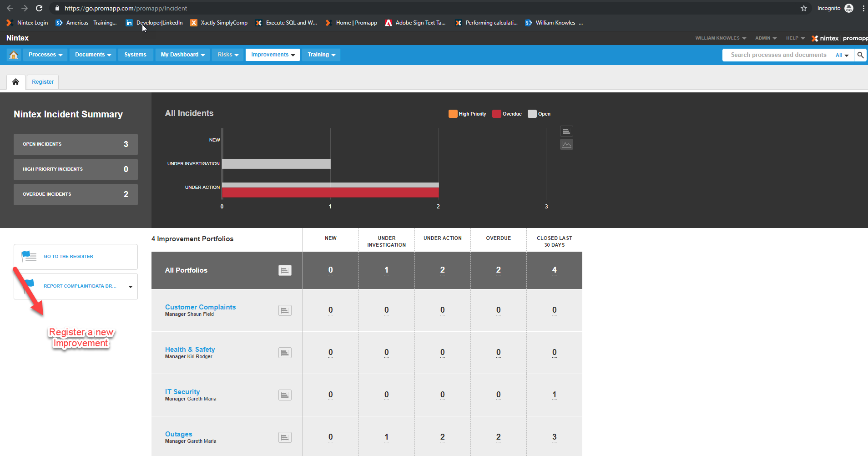
Task: Open William Knowles user menu
Action: coord(721,38)
